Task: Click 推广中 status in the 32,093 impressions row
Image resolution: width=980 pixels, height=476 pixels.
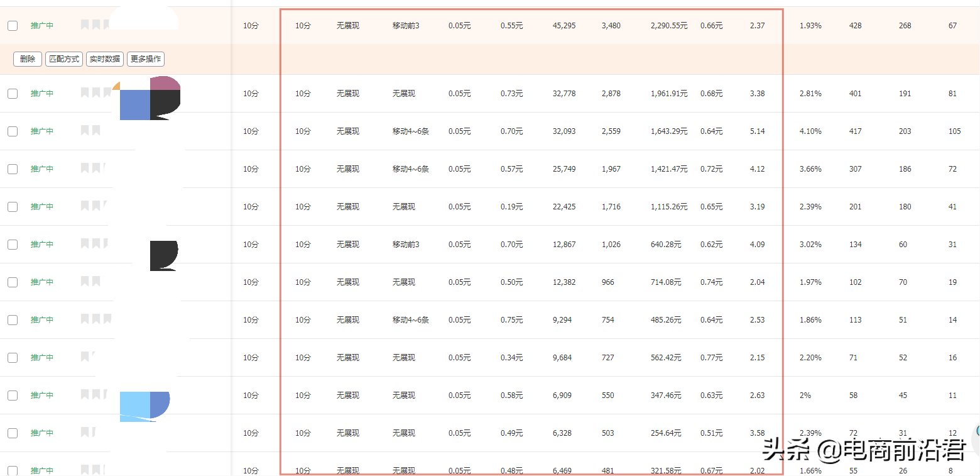Action: (x=42, y=131)
